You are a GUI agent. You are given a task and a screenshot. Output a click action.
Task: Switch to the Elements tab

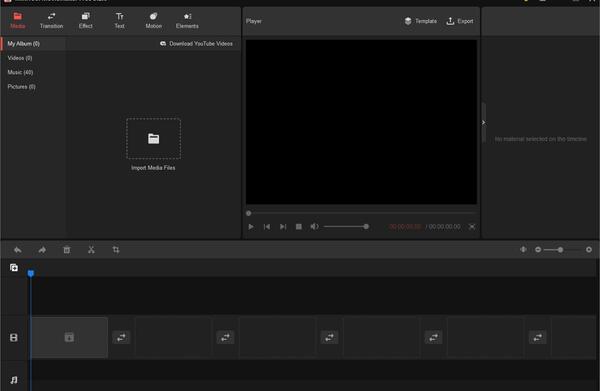point(187,21)
